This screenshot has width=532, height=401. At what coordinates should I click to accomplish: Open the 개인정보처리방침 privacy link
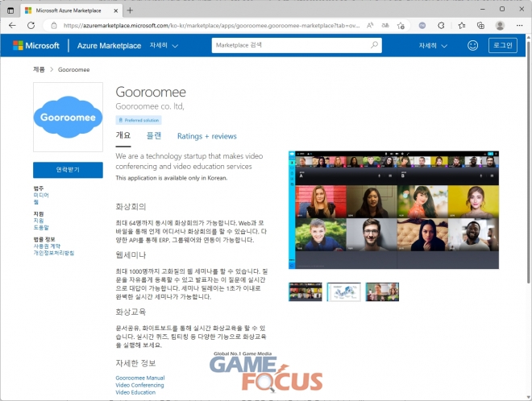coord(54,253)
